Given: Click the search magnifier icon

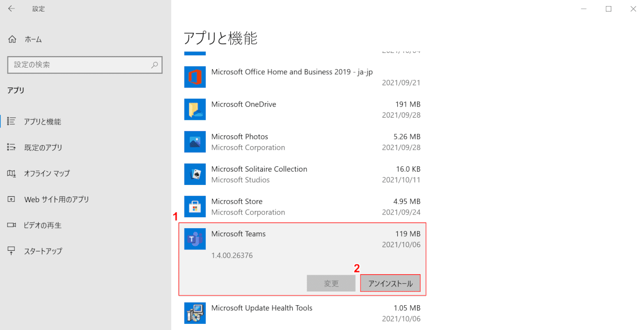Looking at the screenshot, I should pyautogui.click(x=154, y=65).
